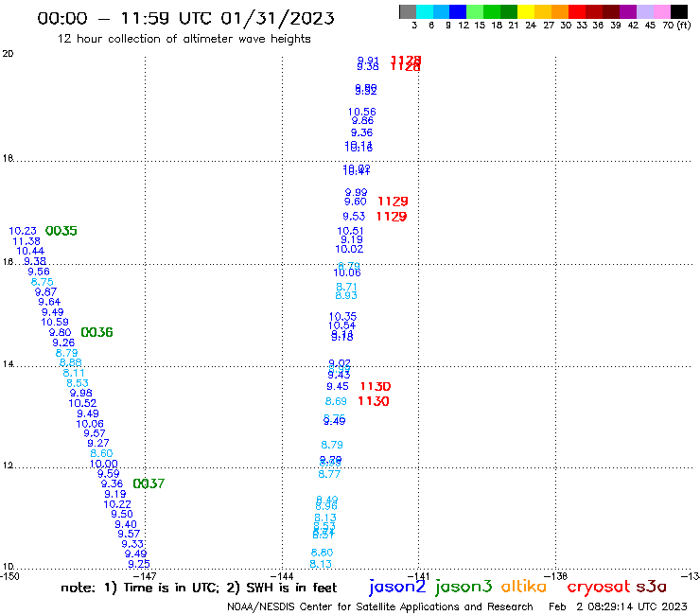Click the 'Feb 2 08:29:14 UTC 2023' timestamp
Screen dimensions: 700x615
618,606
